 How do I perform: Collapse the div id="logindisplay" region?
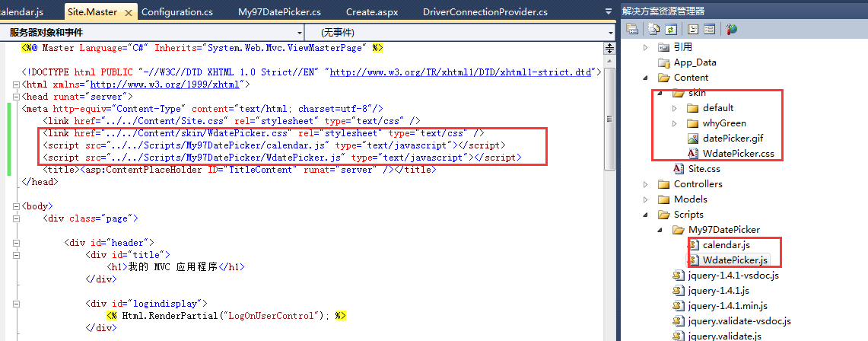point(15,304)
